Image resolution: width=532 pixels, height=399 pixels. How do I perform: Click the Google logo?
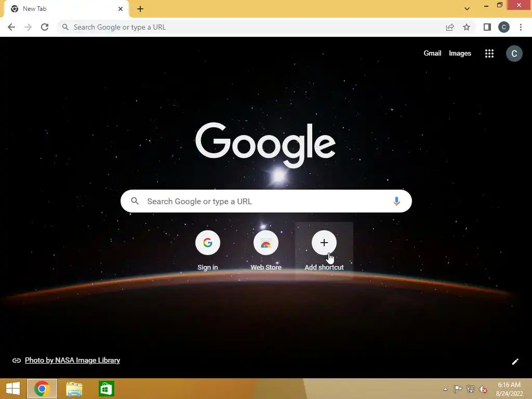point(265,145)
